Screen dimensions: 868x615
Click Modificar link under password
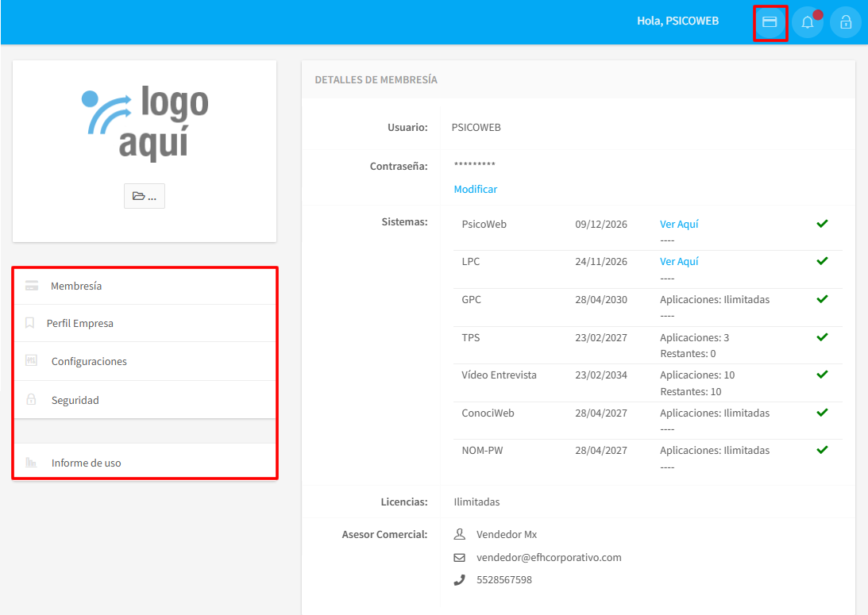point(476,189)
